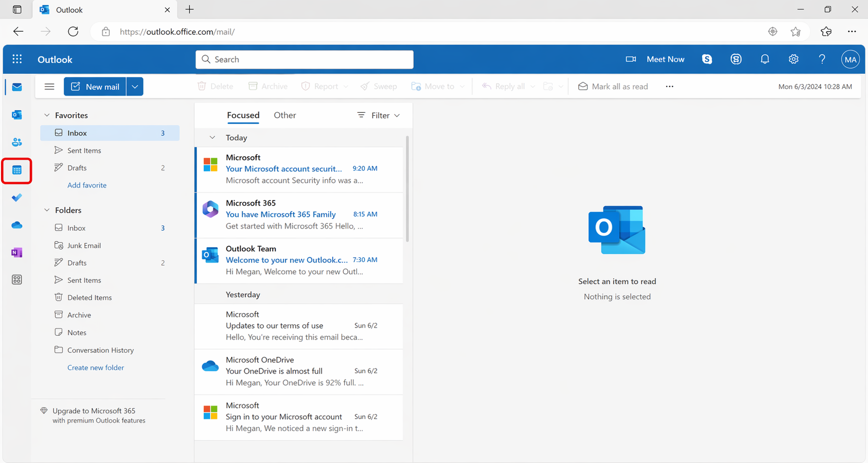Toggle the navigation pane hamburger button
This screenshot has height=463, width=868.
pyautogui.click(x=49, y=86)
